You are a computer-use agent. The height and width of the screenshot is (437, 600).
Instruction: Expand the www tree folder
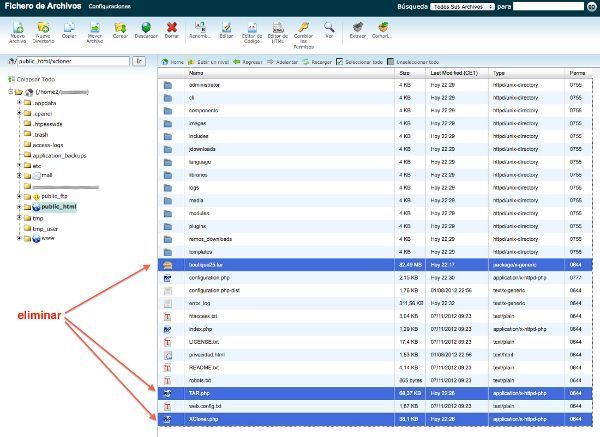point(19,238)
